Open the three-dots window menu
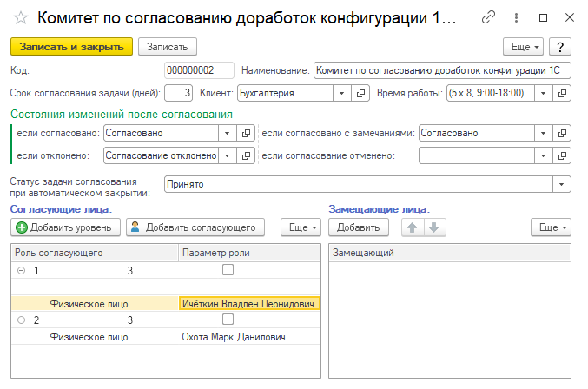The height and width of the screenshot is (389, 588). (x=517, y=17)
